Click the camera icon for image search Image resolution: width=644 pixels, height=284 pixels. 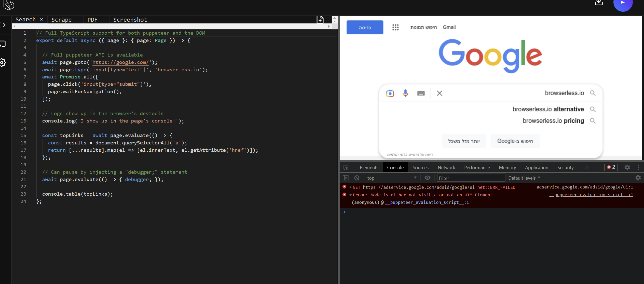[390, 93]
